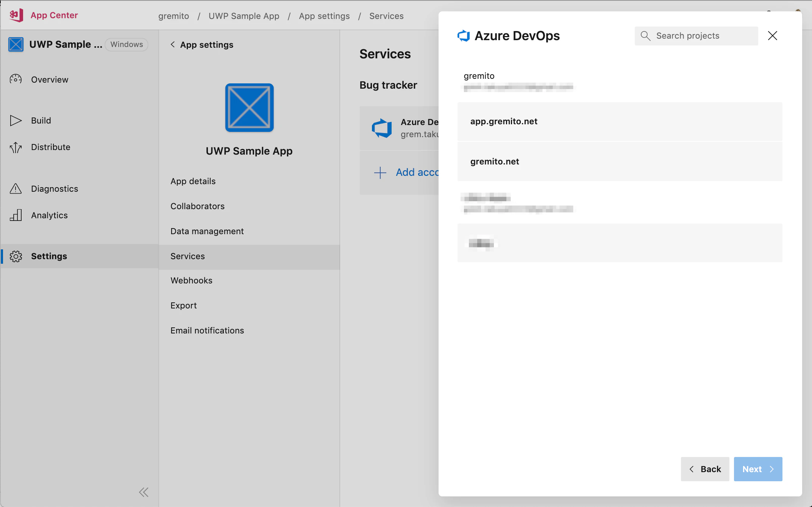
Task: Click the plus icon beside Add account
Action: point(380,172)
